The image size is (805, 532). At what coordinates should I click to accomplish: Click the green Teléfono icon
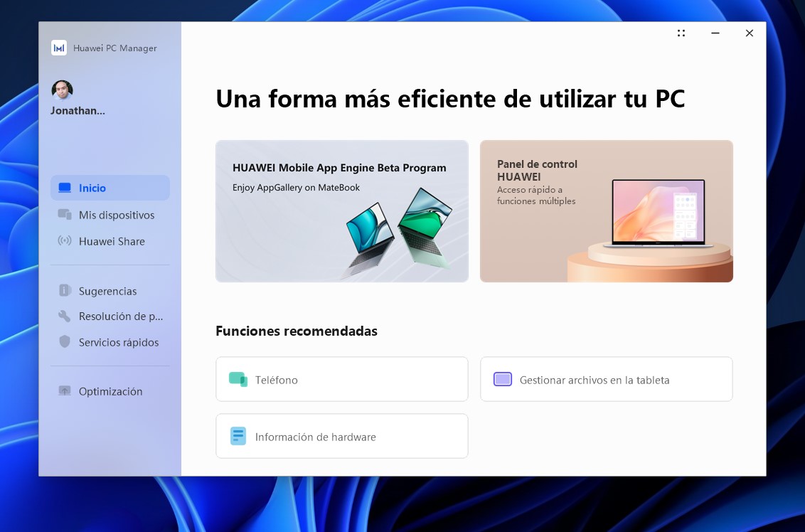tap(238, 380)
